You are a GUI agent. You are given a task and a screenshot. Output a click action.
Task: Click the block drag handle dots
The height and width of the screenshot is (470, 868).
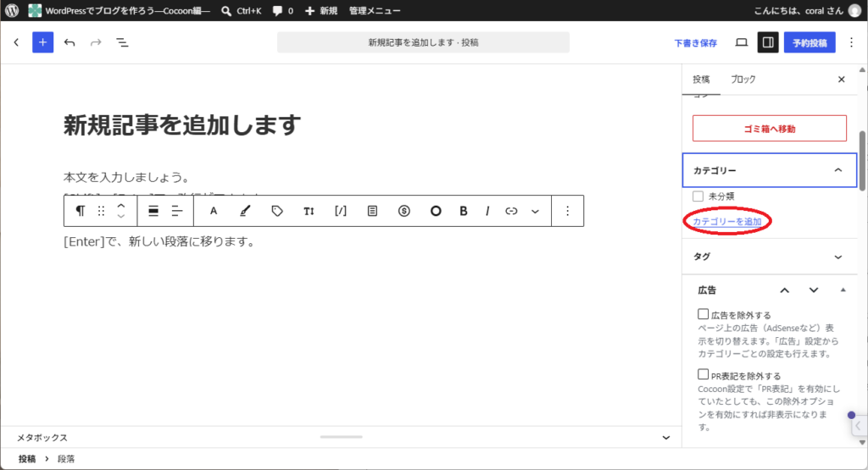point(102,211)
